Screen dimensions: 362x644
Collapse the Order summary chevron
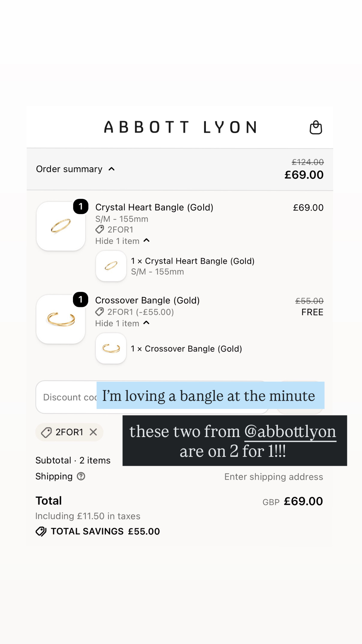click(111, 169)
